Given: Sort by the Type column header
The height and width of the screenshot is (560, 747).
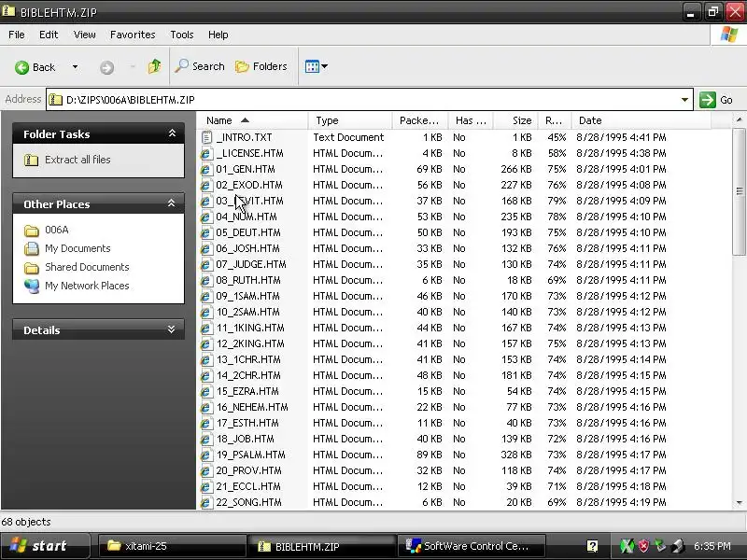Looking at the screenshot, I should pyautogui.click(x=350, y=120).
